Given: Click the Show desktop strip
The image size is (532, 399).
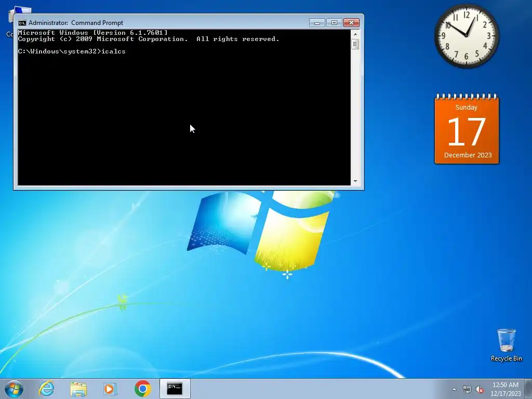Looking at the screenshot, I should coord(528,389).
